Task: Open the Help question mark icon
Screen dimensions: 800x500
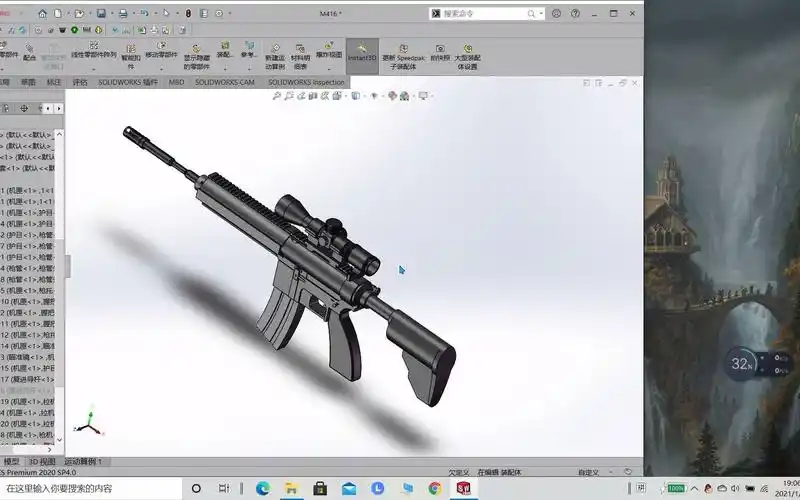Action: [575, 14]
